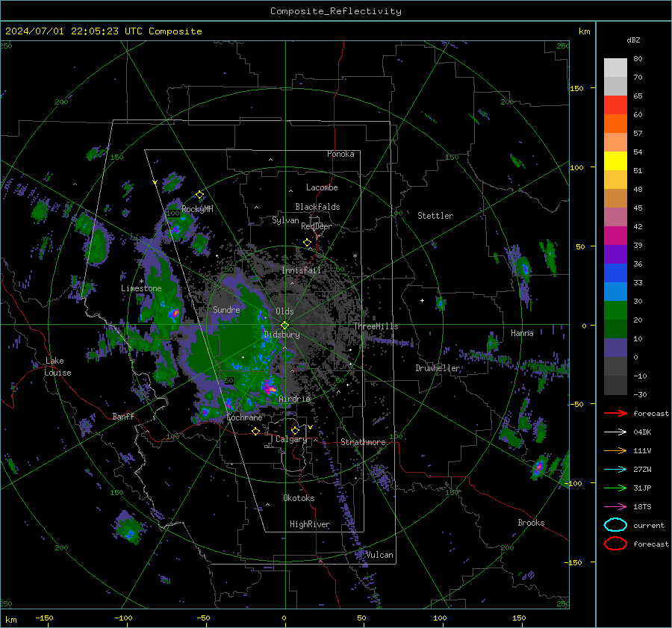
Task: Click the Hanna city label
Action: (522, 333)
